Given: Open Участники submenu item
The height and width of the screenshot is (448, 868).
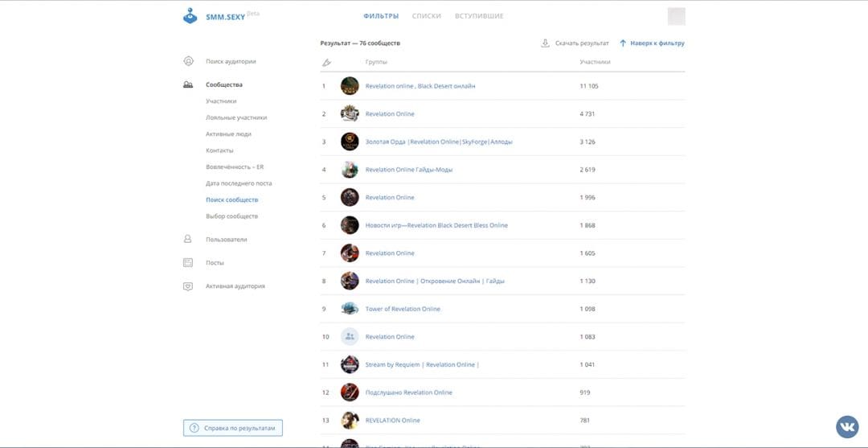Looking at the screenshot, I should click(x=221, y=101).
